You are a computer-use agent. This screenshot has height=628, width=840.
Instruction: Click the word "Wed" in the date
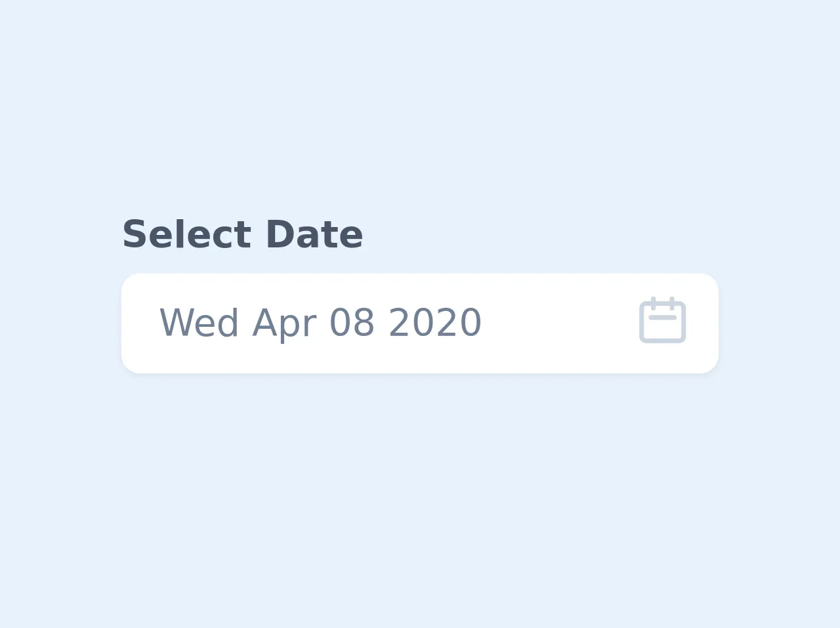(x=199, y=323)
